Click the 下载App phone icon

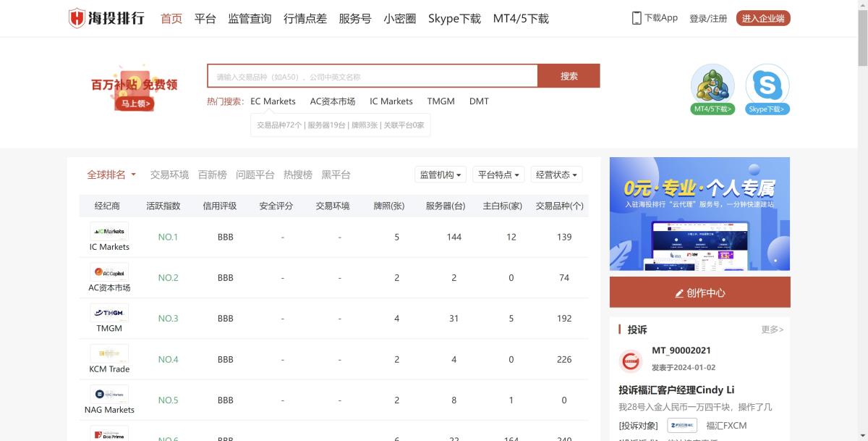[637, 17]
